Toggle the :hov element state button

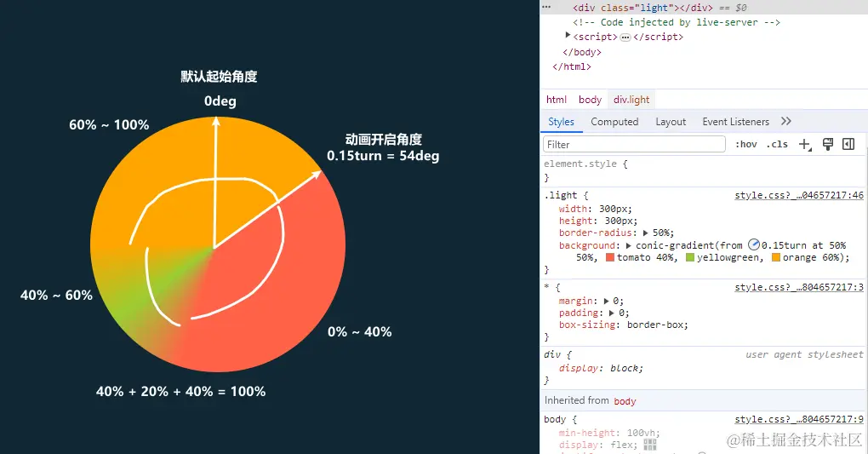745,144
